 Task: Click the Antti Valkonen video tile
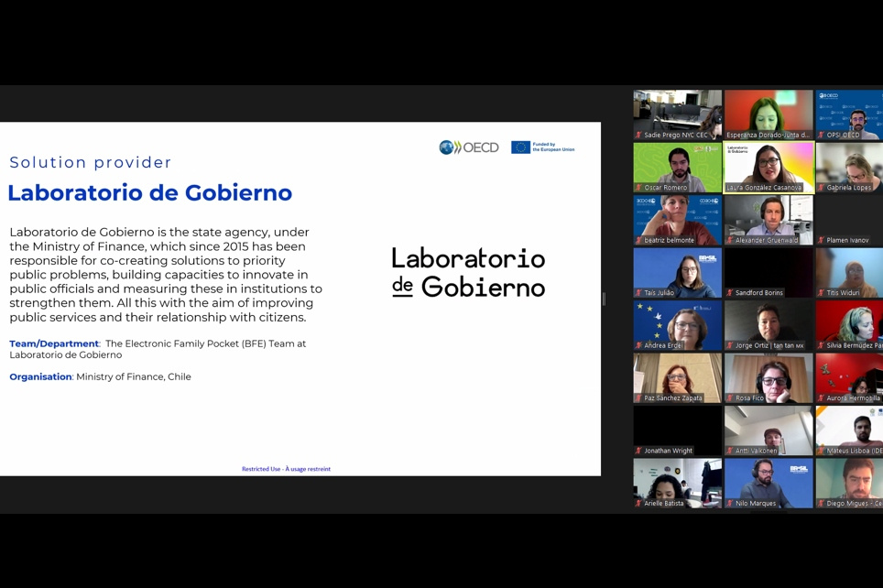[x=769, y=430]
